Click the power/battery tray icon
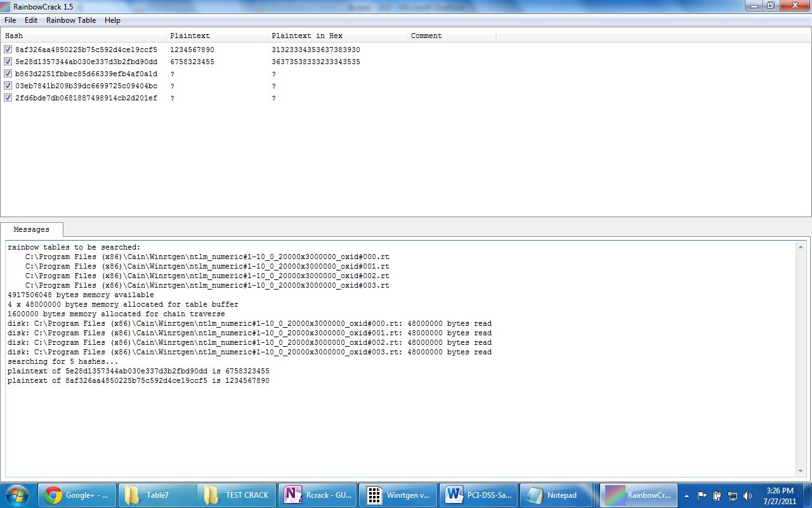Image resolution: width=812 pixels, height=508 pixels. [717, 495]
